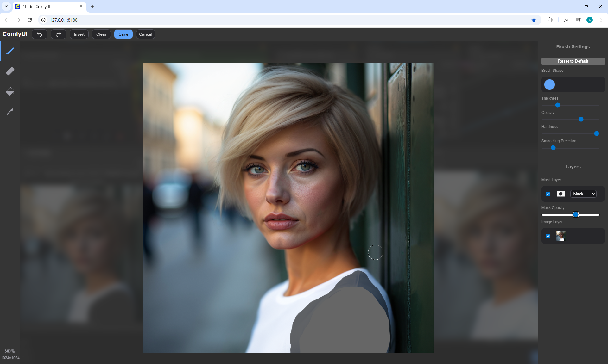This screenshot has height=364, width=608.
Task: Choose the round brush shape
Action: [549, 84]
